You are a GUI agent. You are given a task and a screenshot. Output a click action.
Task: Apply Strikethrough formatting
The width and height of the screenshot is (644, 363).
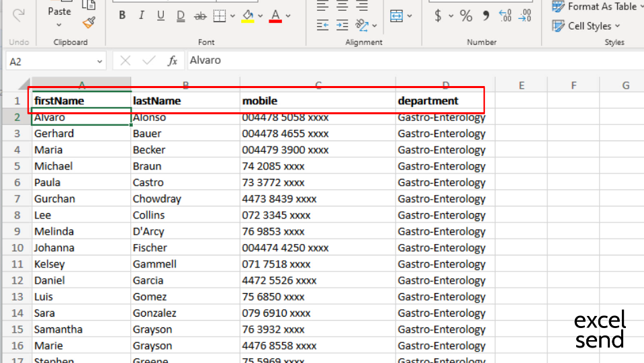point(200,16)
